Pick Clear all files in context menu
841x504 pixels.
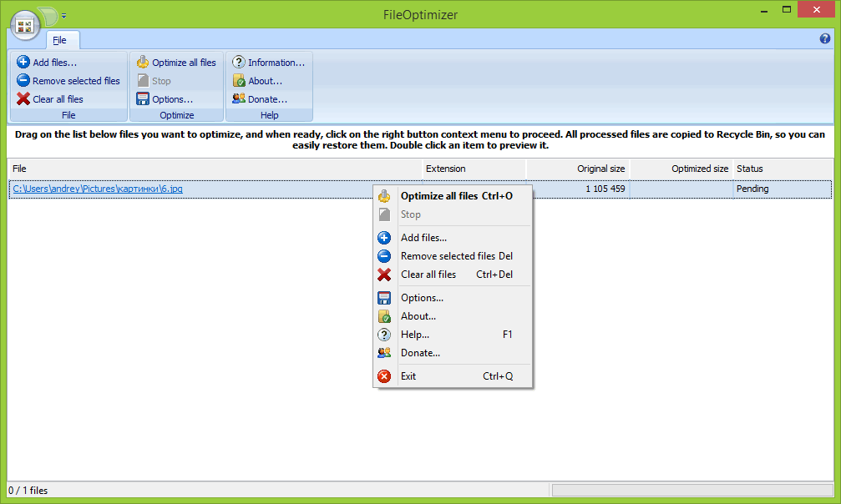[428, 275]
